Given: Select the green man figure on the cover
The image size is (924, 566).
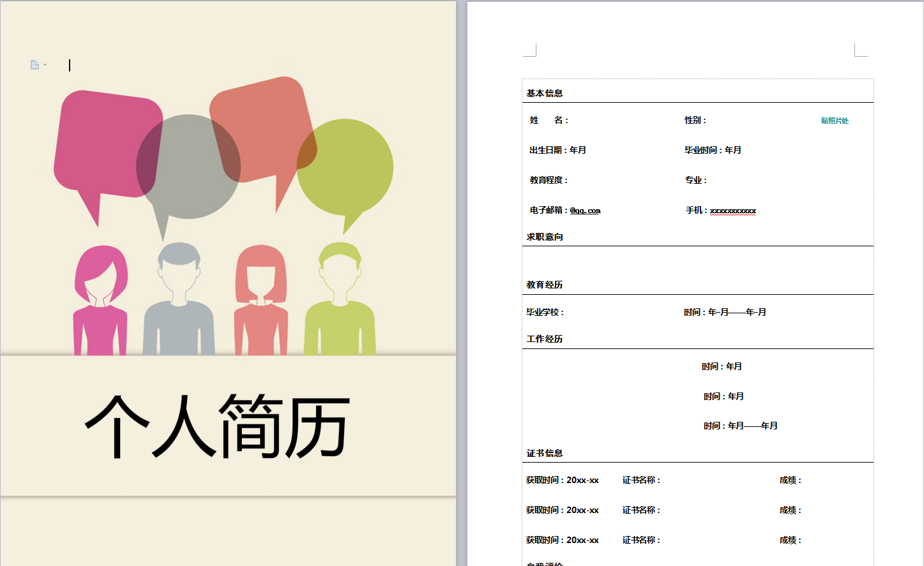Looking at the screenshot, I should (340, 299).
